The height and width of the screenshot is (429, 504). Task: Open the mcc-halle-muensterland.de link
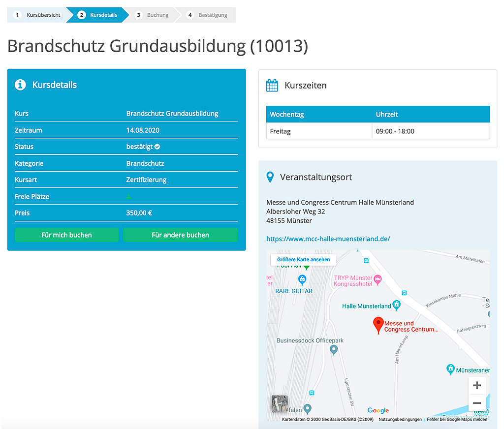coord(328,239)
